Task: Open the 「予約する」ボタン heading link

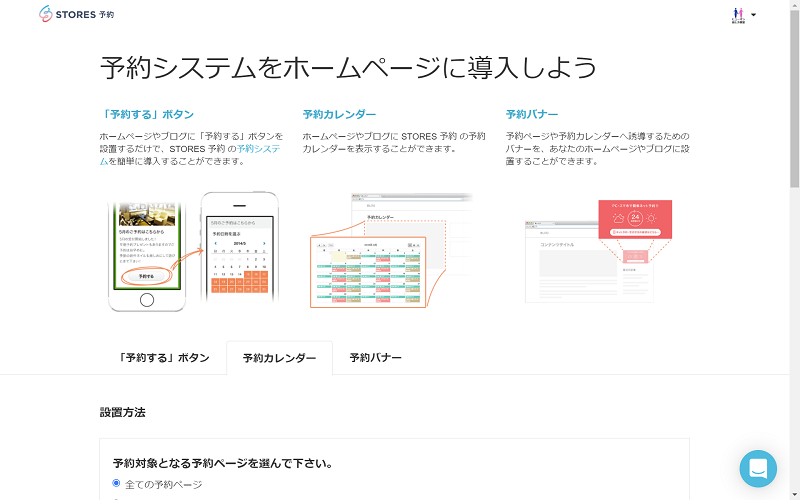Action: click(147, 114)
